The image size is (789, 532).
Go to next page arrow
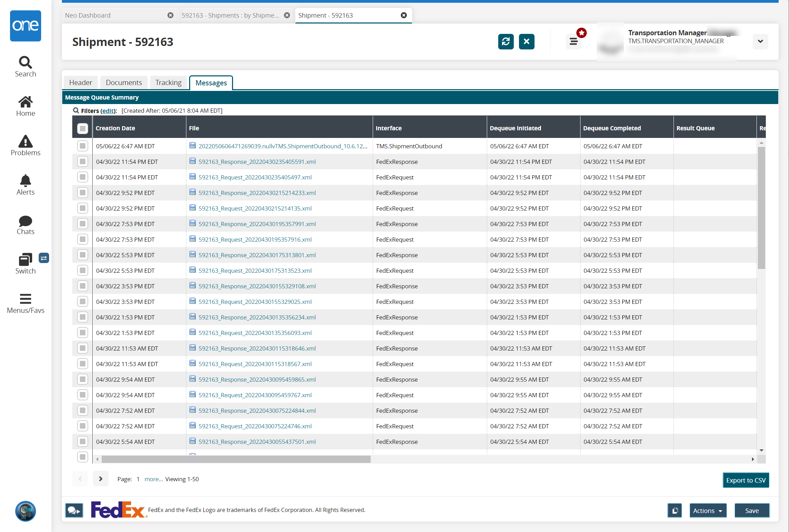coord(101,479)
